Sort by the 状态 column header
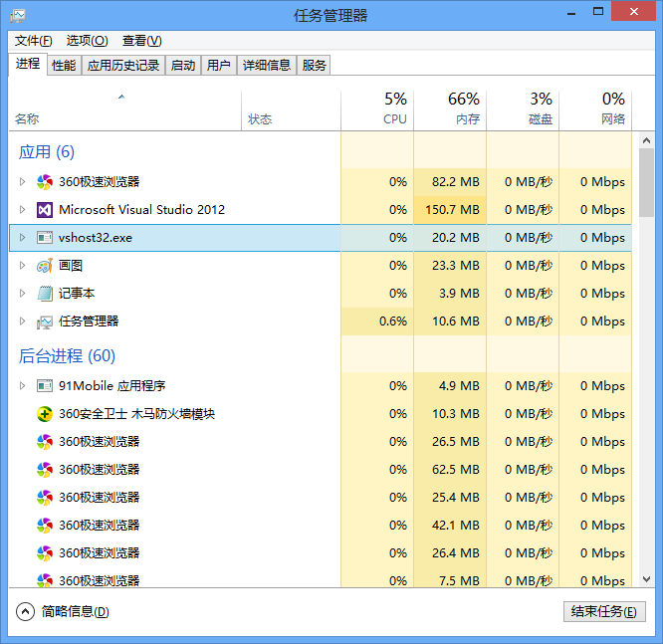 coord(291,110)
